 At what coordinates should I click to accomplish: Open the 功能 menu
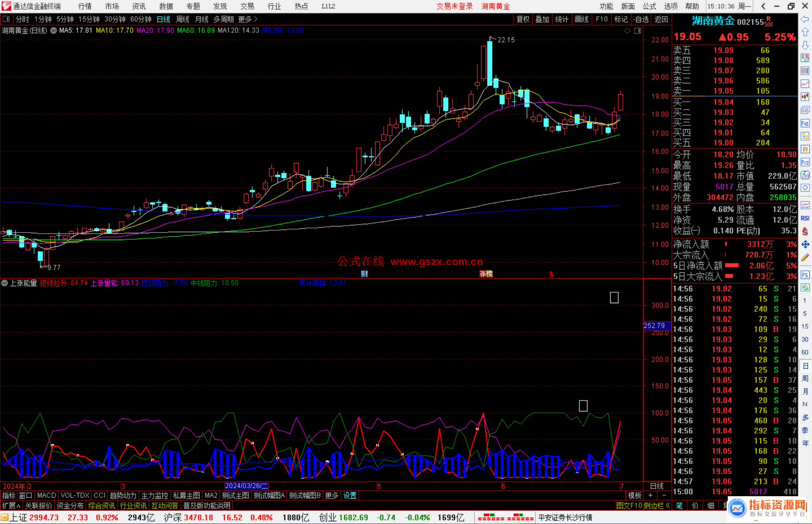point(606,6)
